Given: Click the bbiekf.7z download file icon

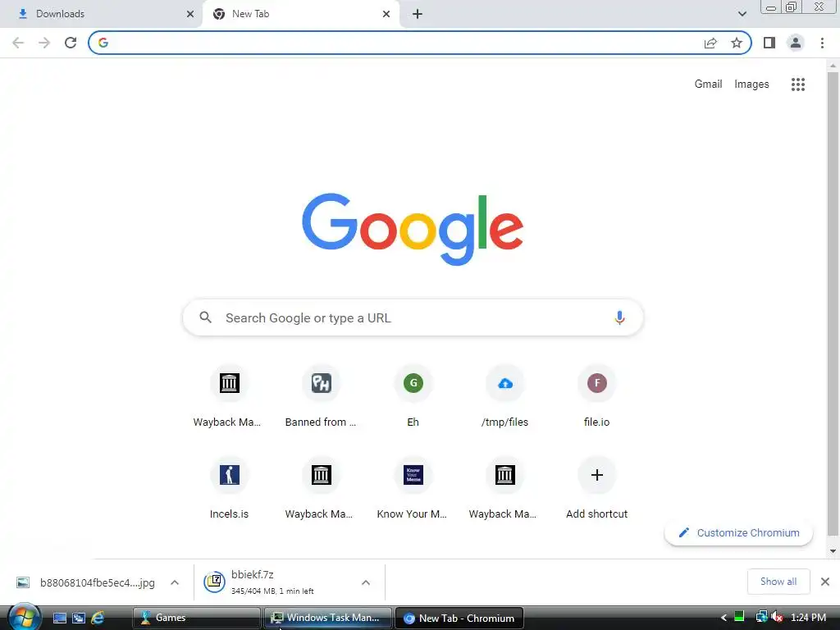Looking at the screenshot, I should [x=214, y=582].
